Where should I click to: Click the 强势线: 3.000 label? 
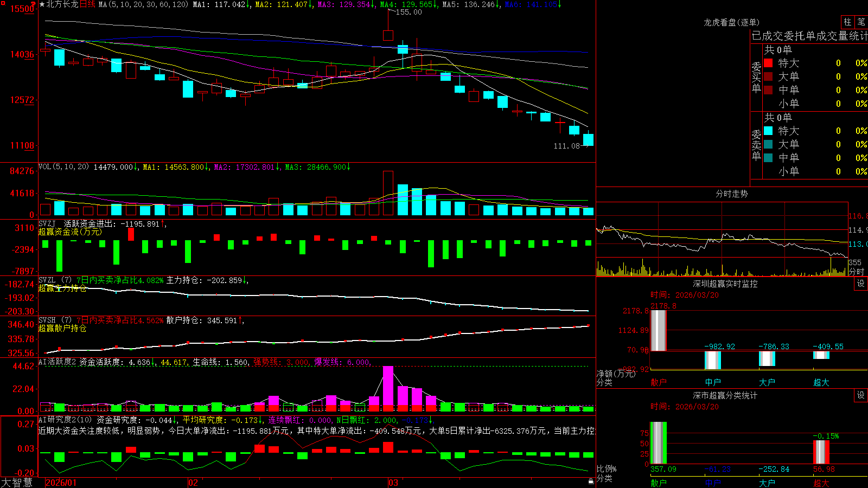(281, 362)
